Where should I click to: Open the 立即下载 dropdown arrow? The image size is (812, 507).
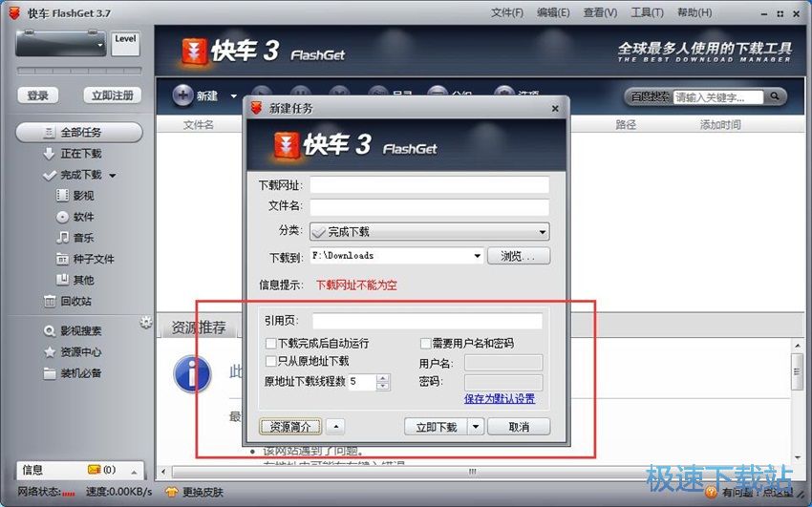point(476,427)
